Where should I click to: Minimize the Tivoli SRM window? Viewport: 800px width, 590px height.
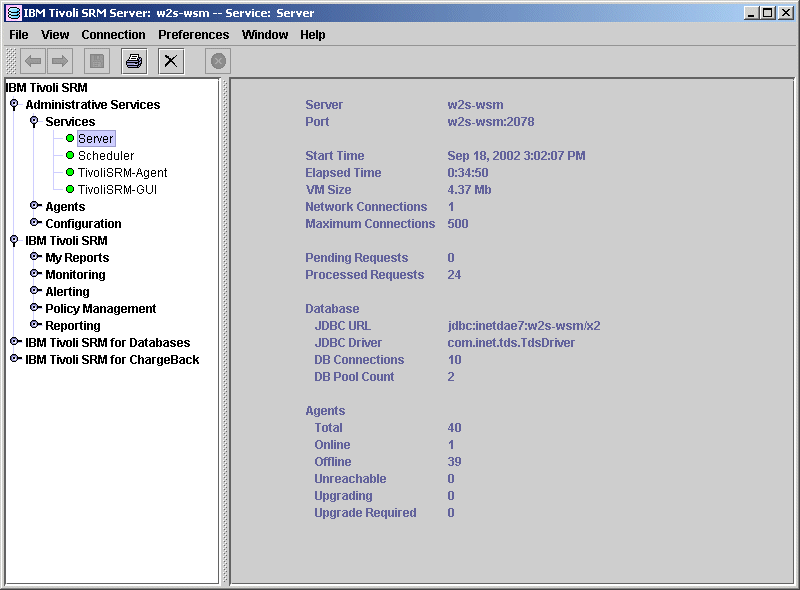point(751,13)
